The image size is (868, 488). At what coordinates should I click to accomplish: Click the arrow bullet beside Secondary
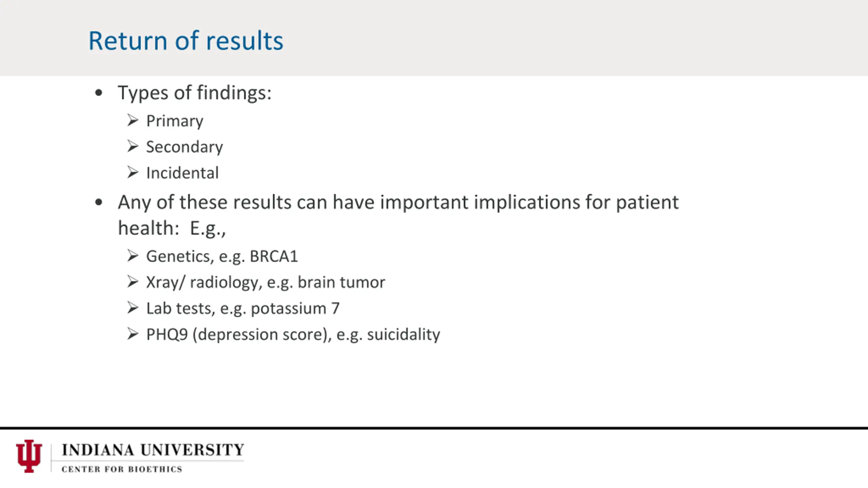(133, 146)
